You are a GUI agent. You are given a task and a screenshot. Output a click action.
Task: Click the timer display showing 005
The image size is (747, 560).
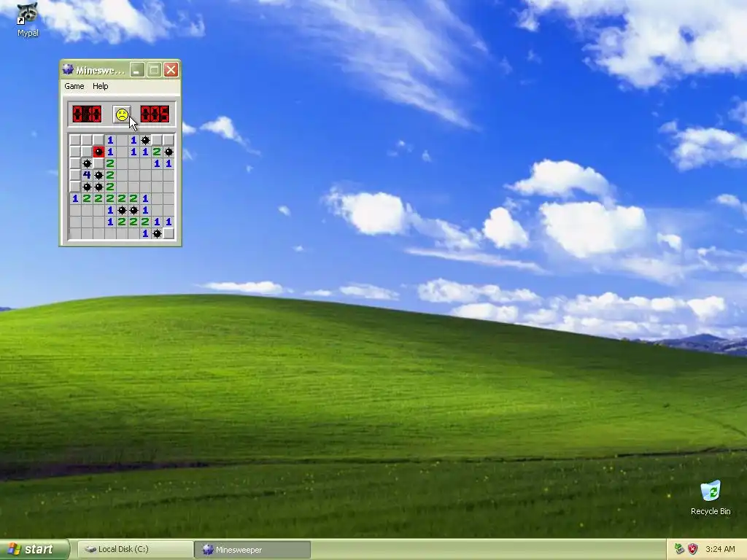[x=155, y=114]
